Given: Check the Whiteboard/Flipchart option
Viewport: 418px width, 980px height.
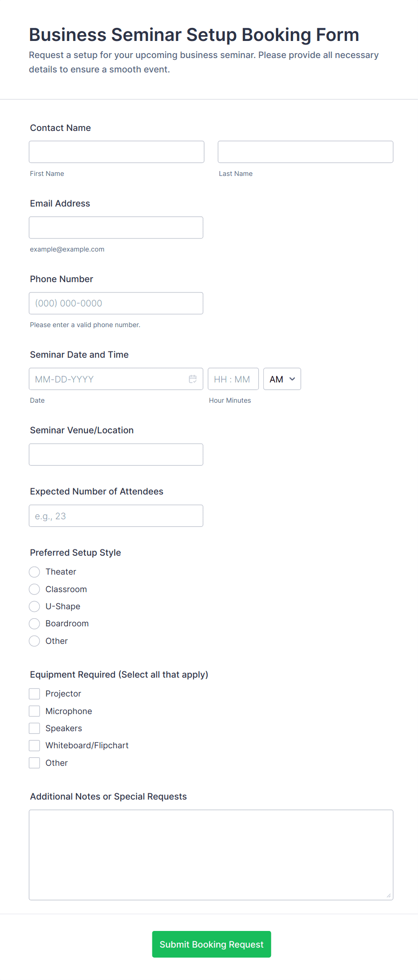Looking at the screenshot, I should [35, 746].
